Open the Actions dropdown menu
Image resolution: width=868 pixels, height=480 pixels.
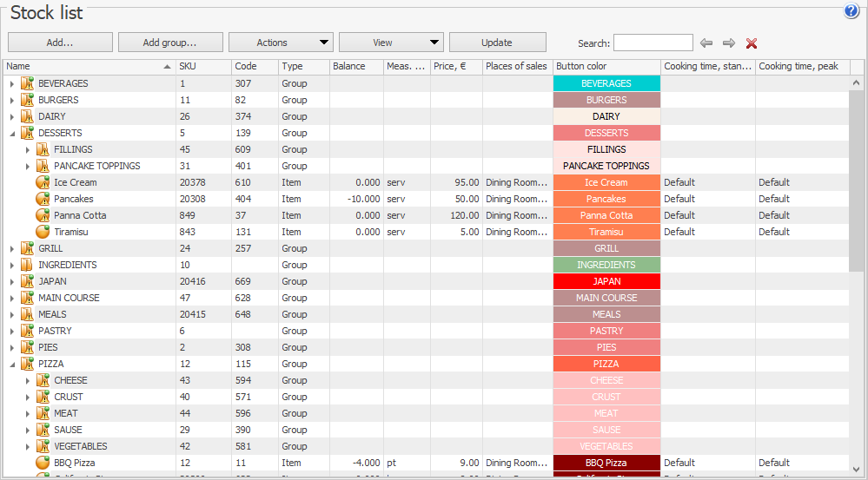pos(281,43)
